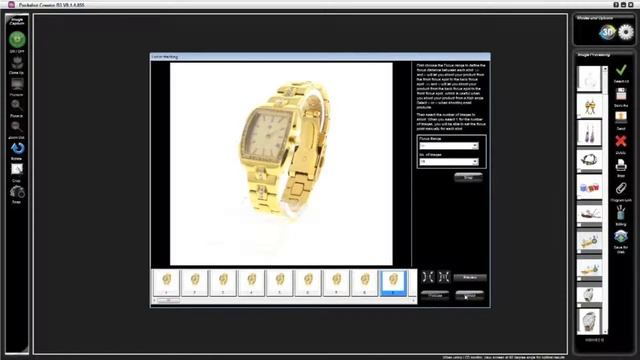Open the Focus Range dropdown
The image size is (640, 360).
[x=449, y=146]
